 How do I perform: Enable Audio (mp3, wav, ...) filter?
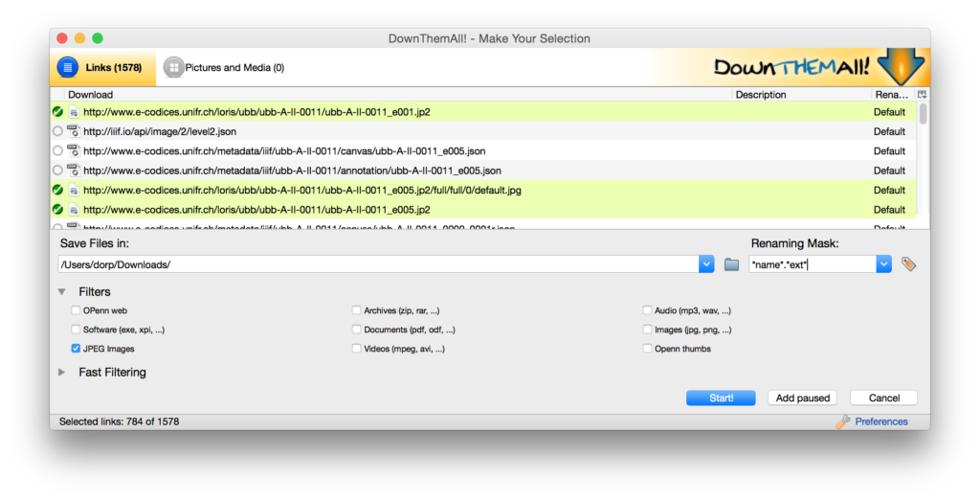647,310
